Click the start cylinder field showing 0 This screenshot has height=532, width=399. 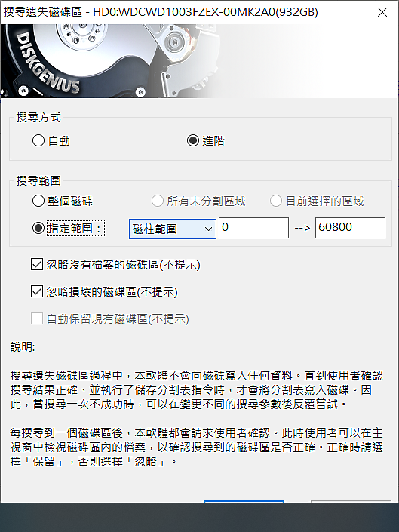point(253,228)
